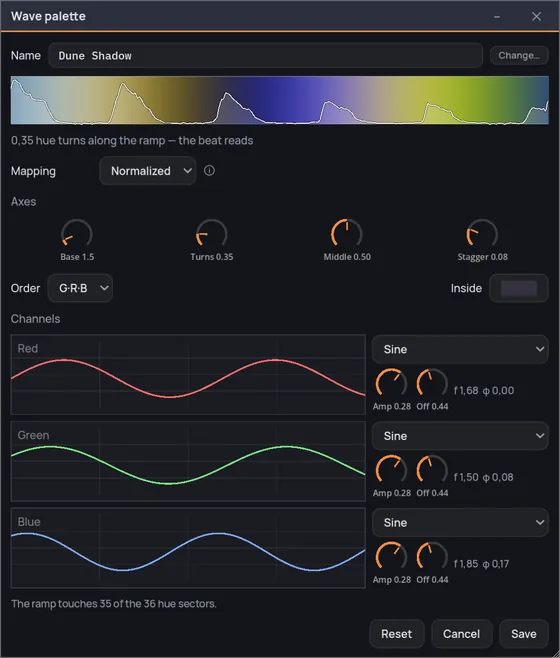Click the Wave palette window title

tap(48, 16)
